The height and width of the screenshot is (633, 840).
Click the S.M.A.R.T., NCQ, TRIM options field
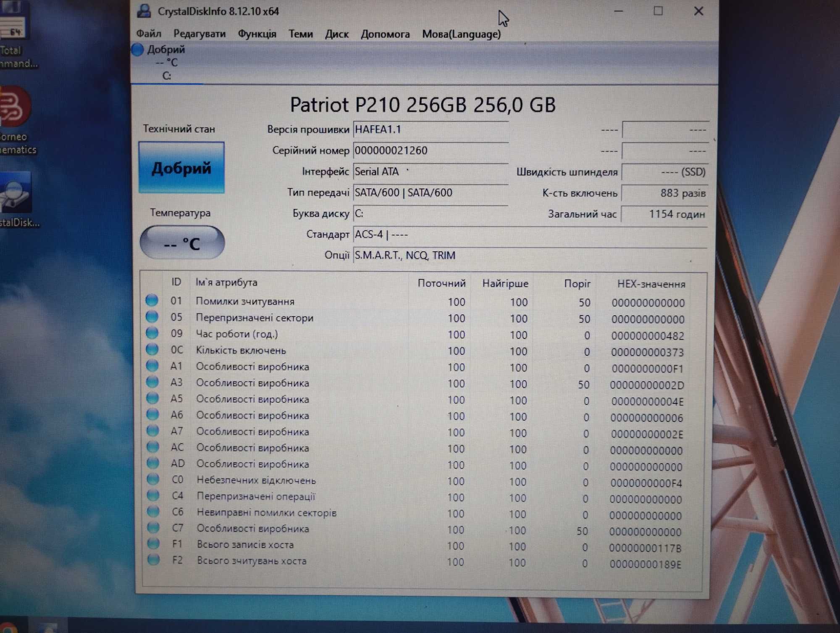530,255
